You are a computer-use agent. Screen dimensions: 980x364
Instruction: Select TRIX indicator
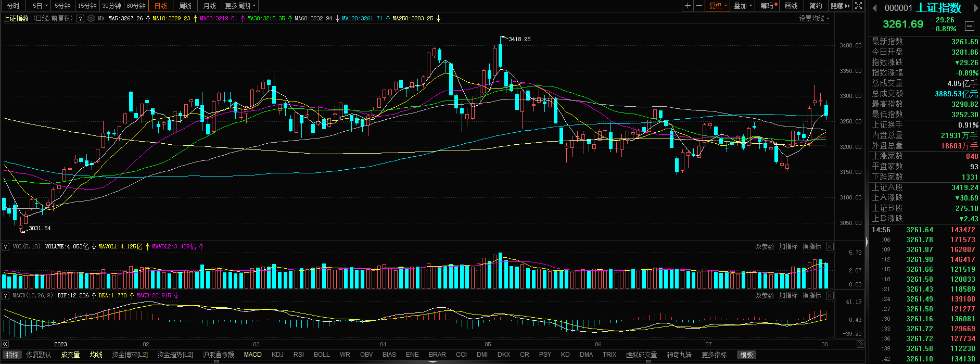[609, 355]
